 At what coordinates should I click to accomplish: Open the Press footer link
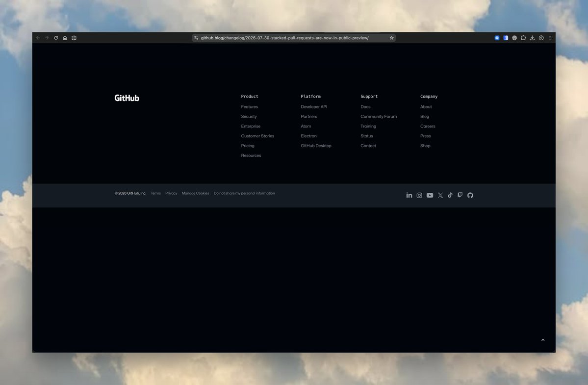click(x=425, y=136)
